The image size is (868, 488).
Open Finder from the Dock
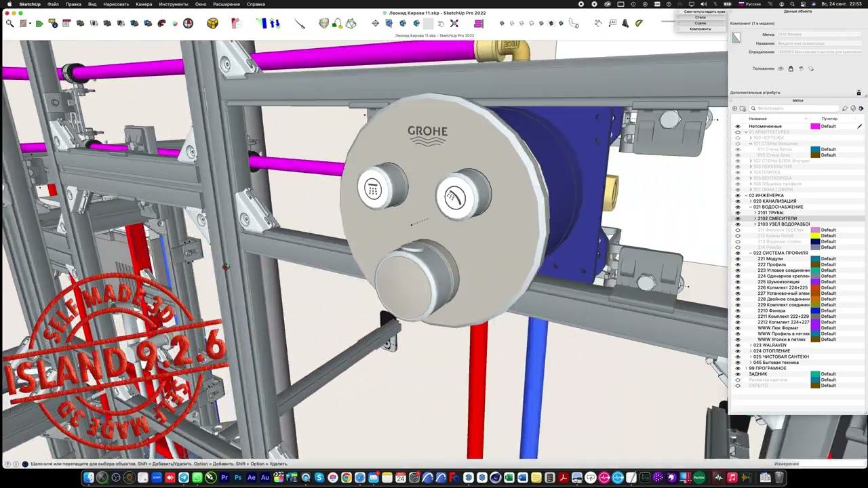pos(88,478)
